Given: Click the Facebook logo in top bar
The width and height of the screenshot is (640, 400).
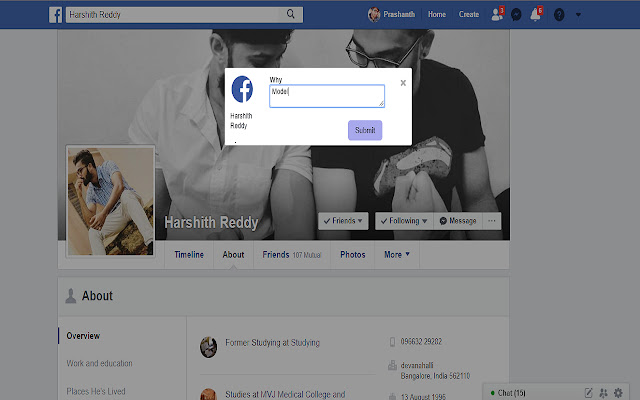Looking at the screenshot, I should (x=54, y=15).
